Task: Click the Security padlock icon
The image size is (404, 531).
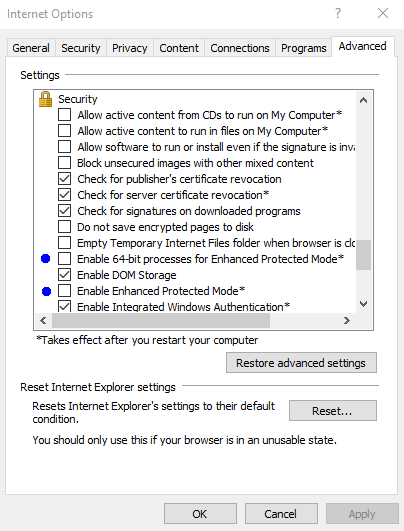Action: pos(45,99)
